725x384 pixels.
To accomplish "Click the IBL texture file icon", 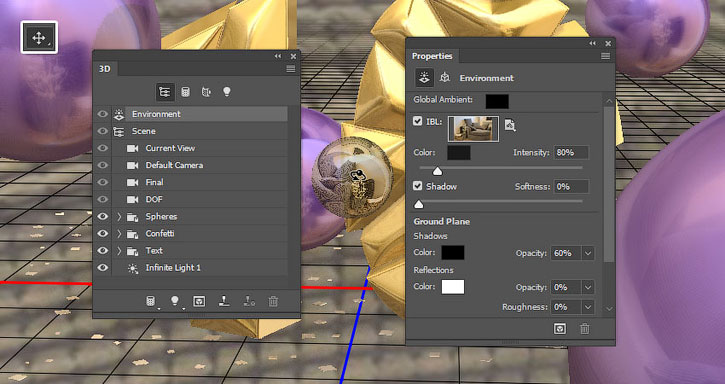I will click(510, 124).
